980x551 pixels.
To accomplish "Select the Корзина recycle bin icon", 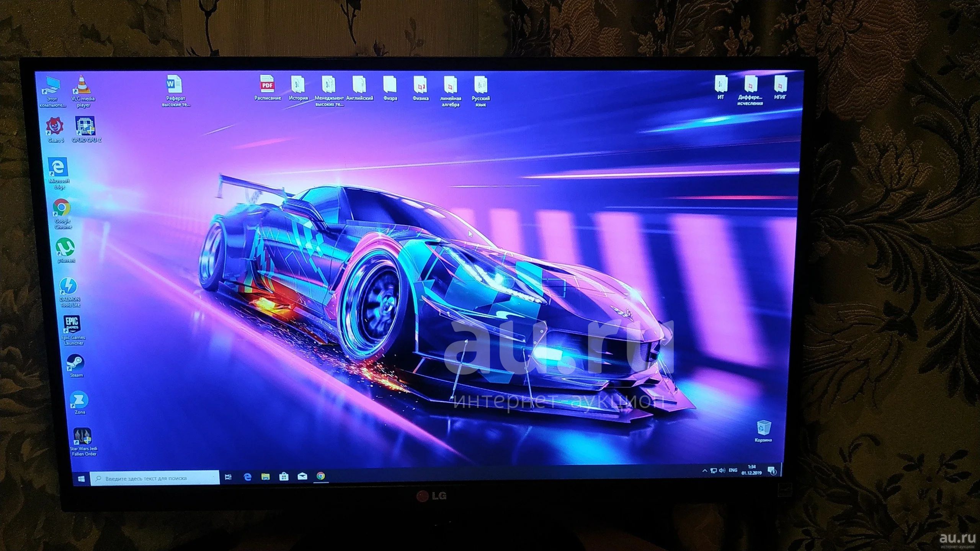I will point(763,431).
